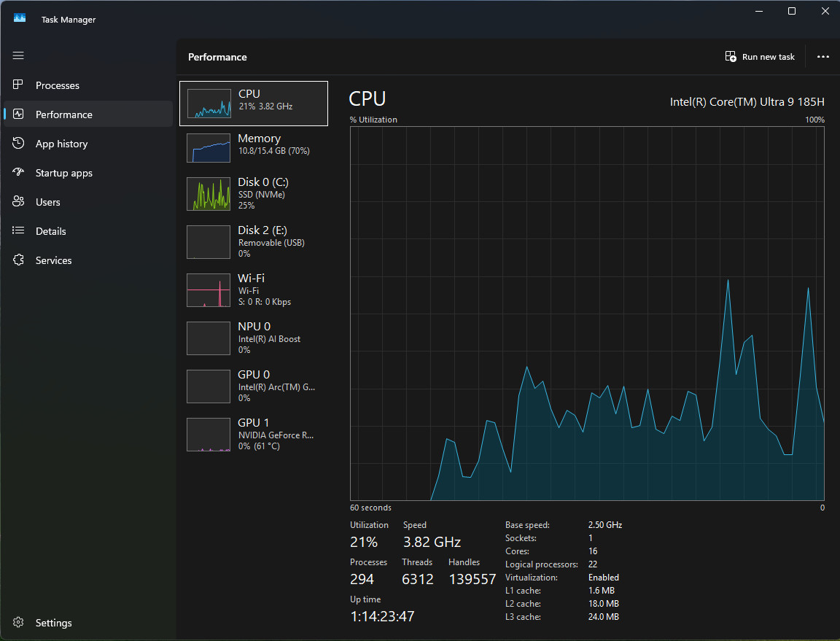
Task: Open Settings gear icon
Action: tap(18, 622)
